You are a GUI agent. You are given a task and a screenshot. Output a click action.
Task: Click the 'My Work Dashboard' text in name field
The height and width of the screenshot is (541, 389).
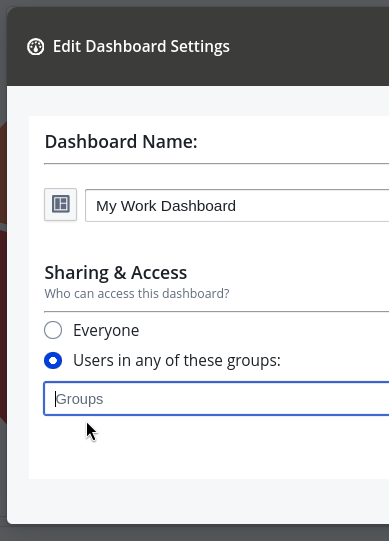[166, 206]
